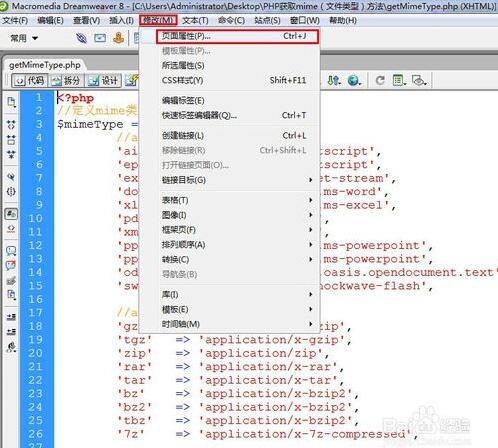Expand the 库(I) submenu
This screenshot has height=448, width=498.
[229, 295]
